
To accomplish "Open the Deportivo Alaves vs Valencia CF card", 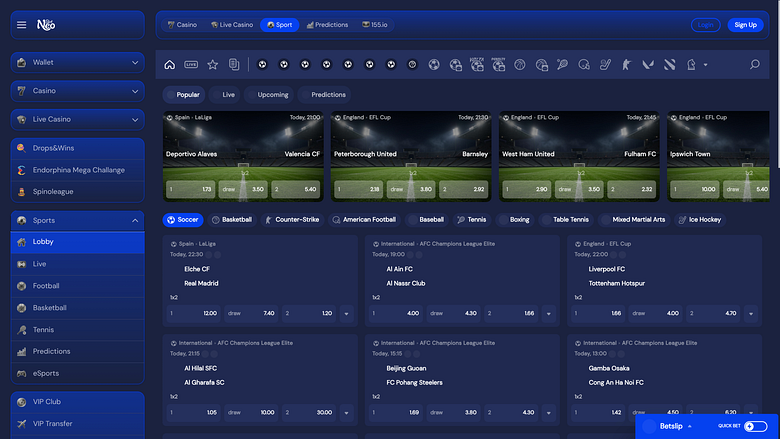I will [243, 156].
